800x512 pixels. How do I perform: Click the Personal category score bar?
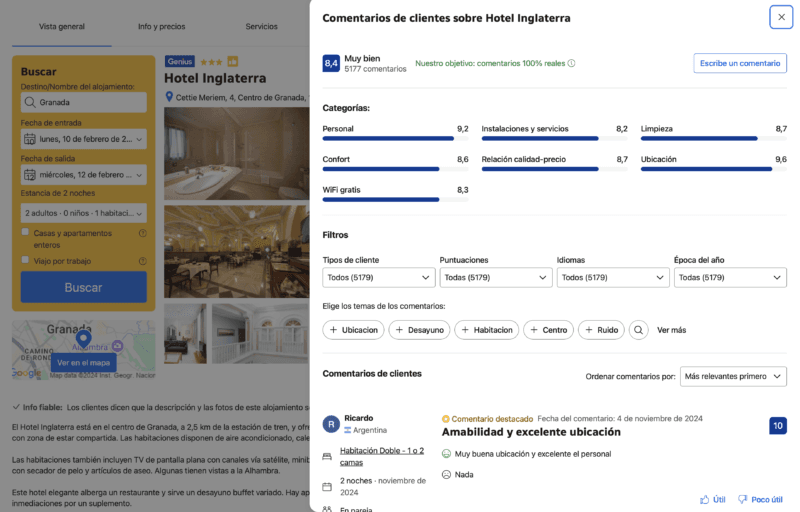pyautogui.click(x=395, y=138)
